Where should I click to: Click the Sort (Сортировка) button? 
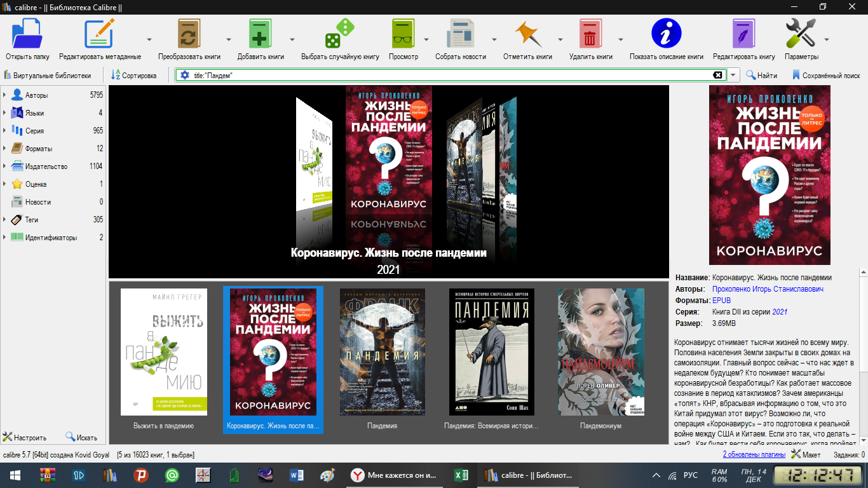pyautogui.click(x=133, y=75)
